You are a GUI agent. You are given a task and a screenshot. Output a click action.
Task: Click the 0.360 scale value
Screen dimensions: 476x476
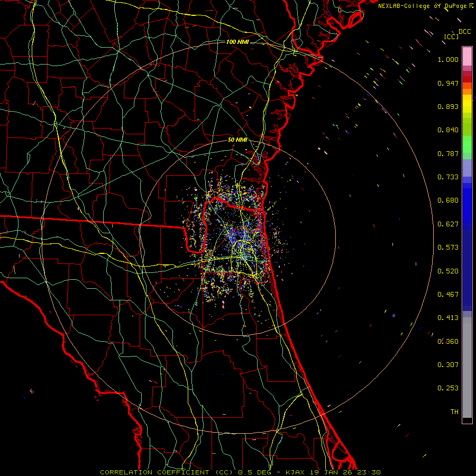448,342
